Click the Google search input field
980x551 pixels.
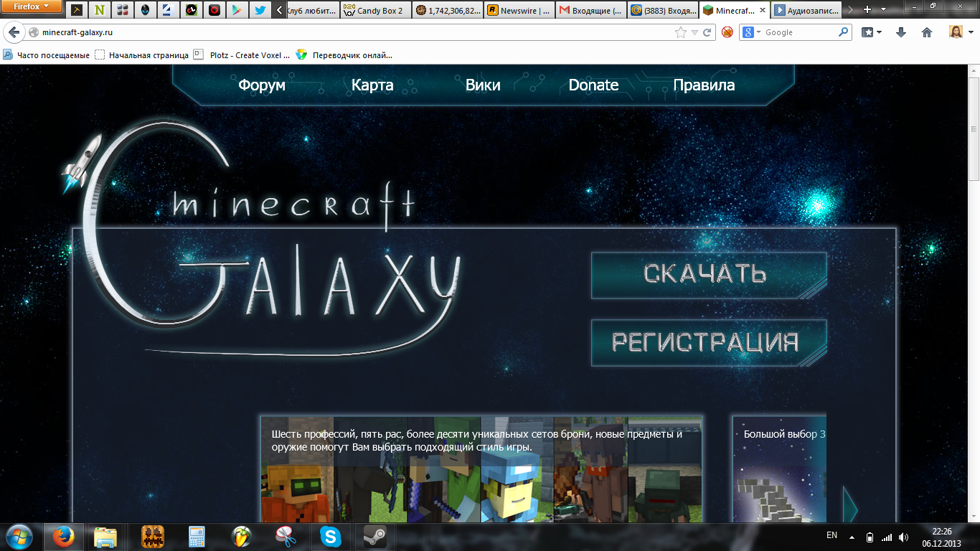click(798, 32)
